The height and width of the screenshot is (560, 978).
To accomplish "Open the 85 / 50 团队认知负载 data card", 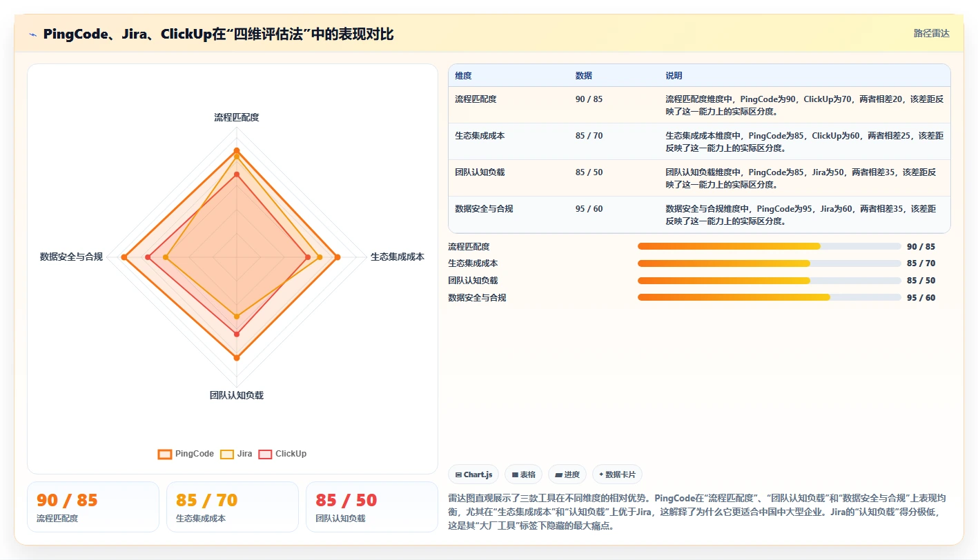I will [x=372, y=507].
